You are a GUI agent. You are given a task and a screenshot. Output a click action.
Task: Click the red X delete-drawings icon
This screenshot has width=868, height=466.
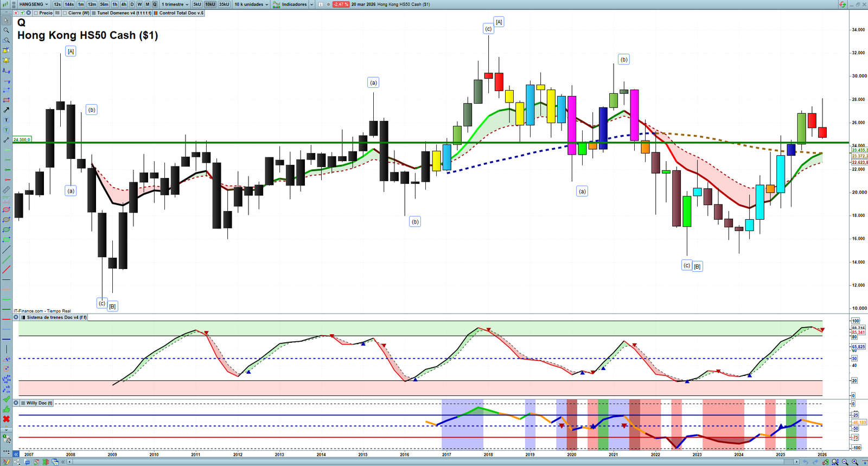6,419
